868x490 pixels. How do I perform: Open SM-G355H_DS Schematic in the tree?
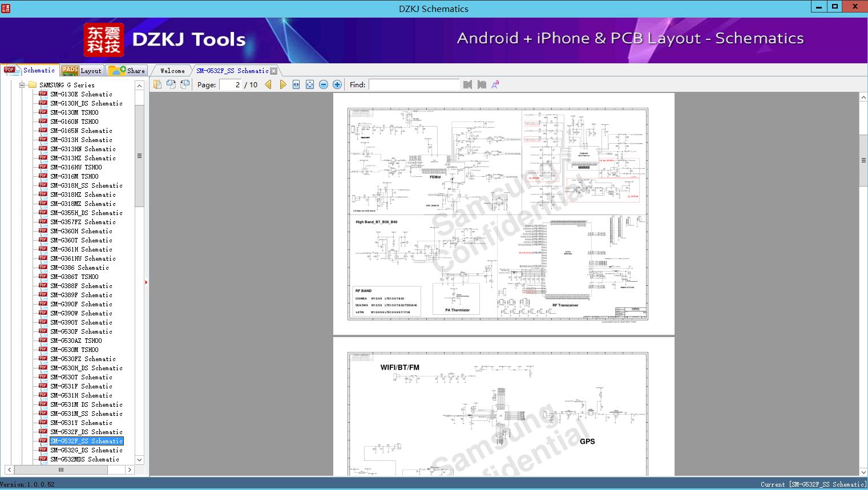click(x=86, y=213)
